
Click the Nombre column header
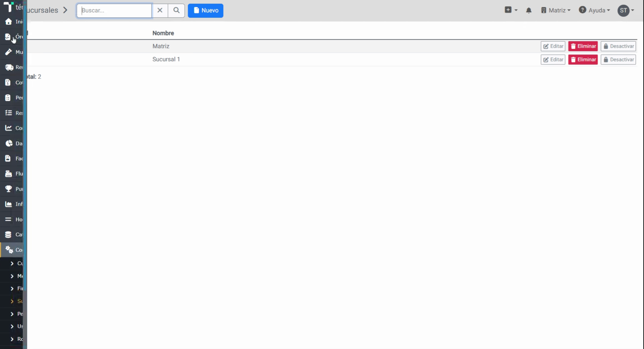tap(163, 33)
